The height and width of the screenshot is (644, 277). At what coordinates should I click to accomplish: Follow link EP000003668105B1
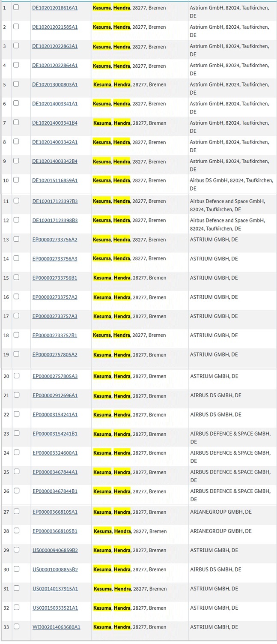55,531
